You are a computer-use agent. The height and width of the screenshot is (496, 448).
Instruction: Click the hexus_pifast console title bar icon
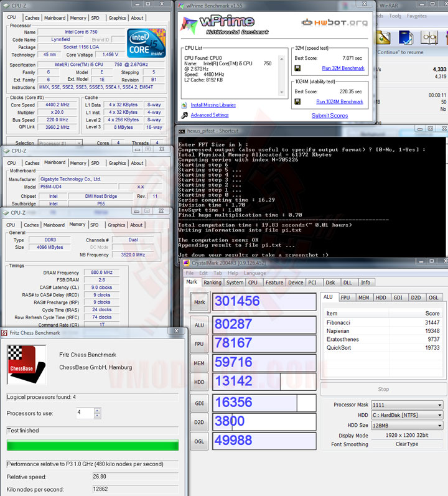point(182,131)
